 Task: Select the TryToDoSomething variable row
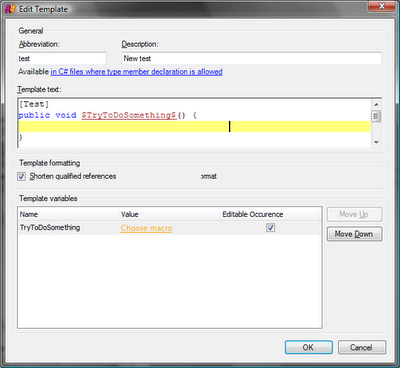[170, 228]
